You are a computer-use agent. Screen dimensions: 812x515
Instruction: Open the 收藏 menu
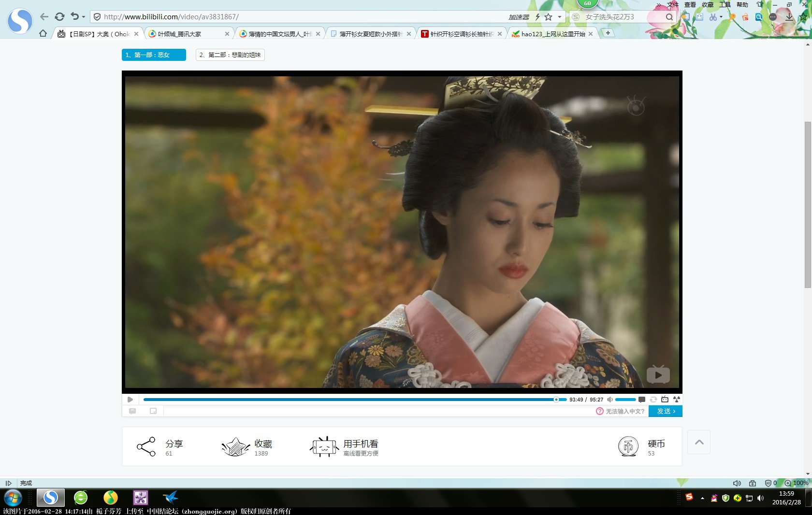click(x=708, y=4)
